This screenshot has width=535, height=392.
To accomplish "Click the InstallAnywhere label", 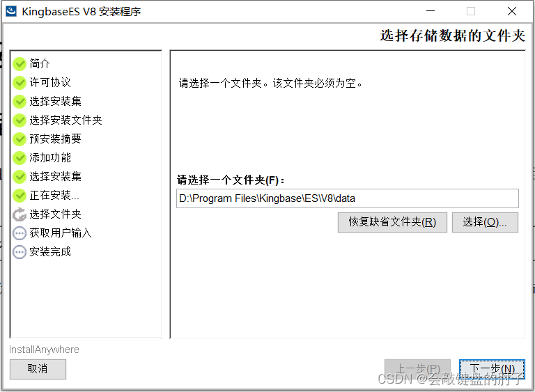I will click(x=44, y=350).
